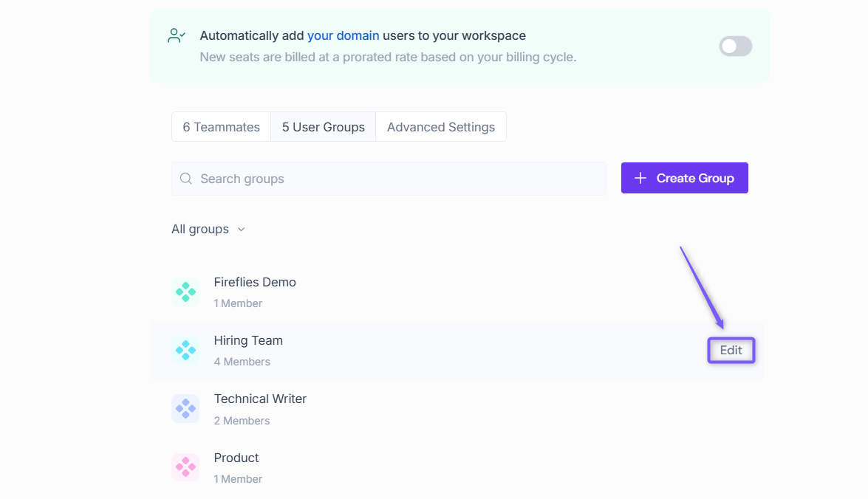Click Hiring Team group icon
868x499 pixels.
(x=185, y=350)
